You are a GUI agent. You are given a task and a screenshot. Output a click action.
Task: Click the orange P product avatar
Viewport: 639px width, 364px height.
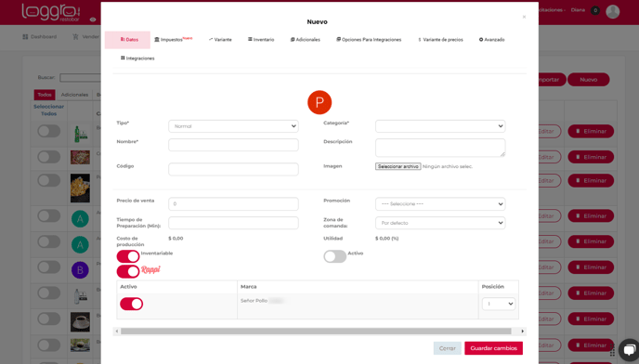(x=319, y=102)
